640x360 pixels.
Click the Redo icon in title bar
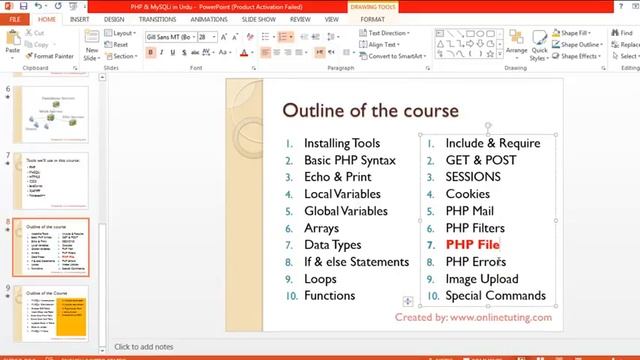coord(58,6)
